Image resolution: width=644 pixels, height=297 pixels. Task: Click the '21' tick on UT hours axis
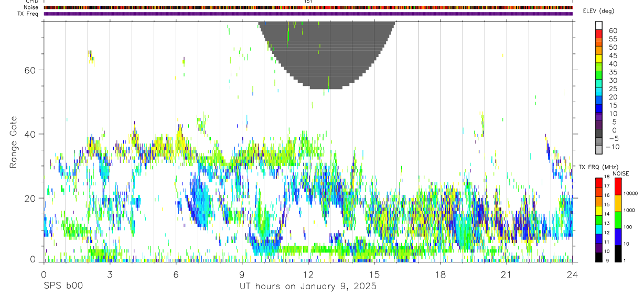506,274
